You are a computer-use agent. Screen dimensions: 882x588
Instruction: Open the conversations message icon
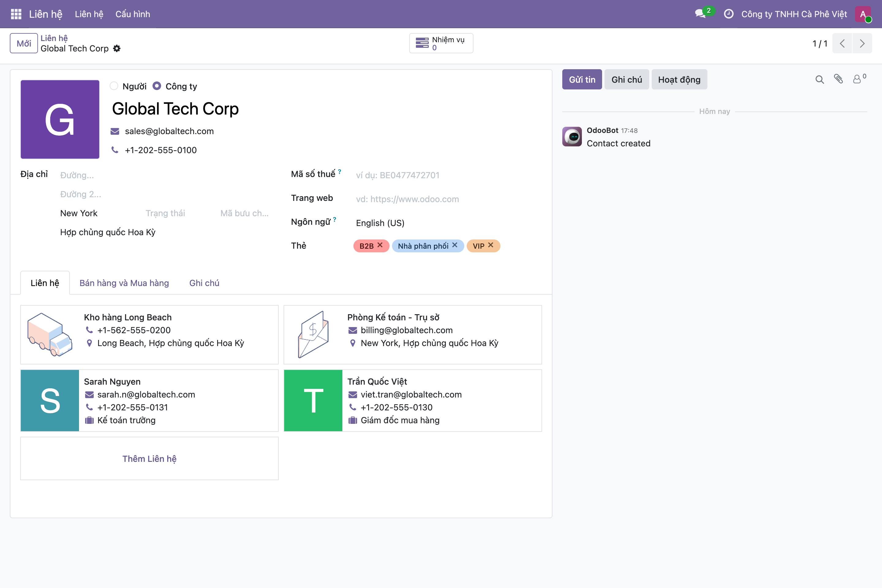[700, 14]
